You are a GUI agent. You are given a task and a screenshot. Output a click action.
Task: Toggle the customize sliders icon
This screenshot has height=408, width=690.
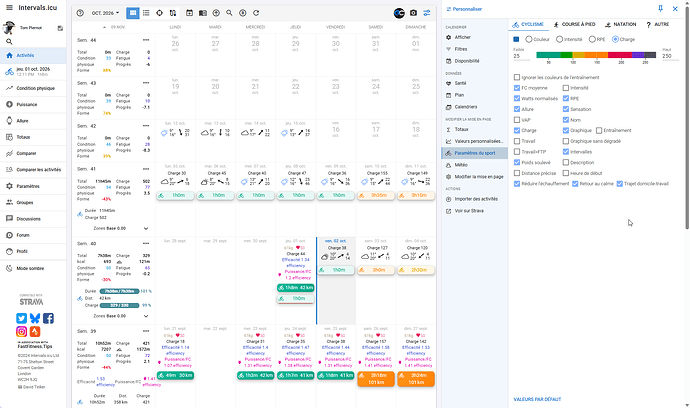pos(427,13)
